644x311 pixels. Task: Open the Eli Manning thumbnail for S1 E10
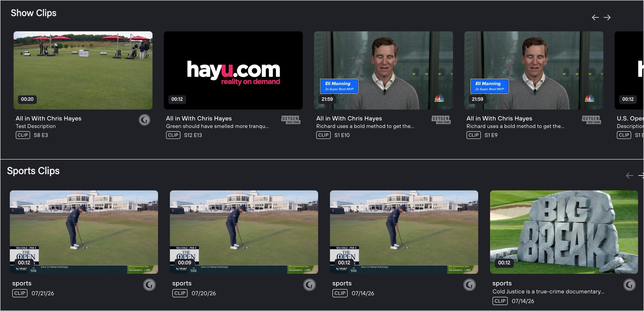383,70
